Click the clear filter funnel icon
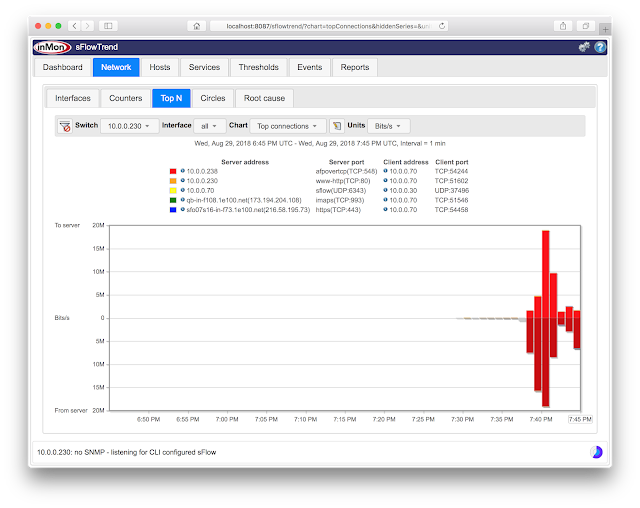The width and height of the screenshot is (640, 508). coord(64,126)
